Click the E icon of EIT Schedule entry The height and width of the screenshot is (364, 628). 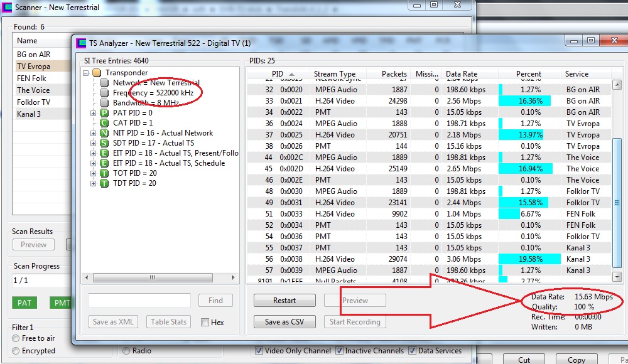point(104,163)
